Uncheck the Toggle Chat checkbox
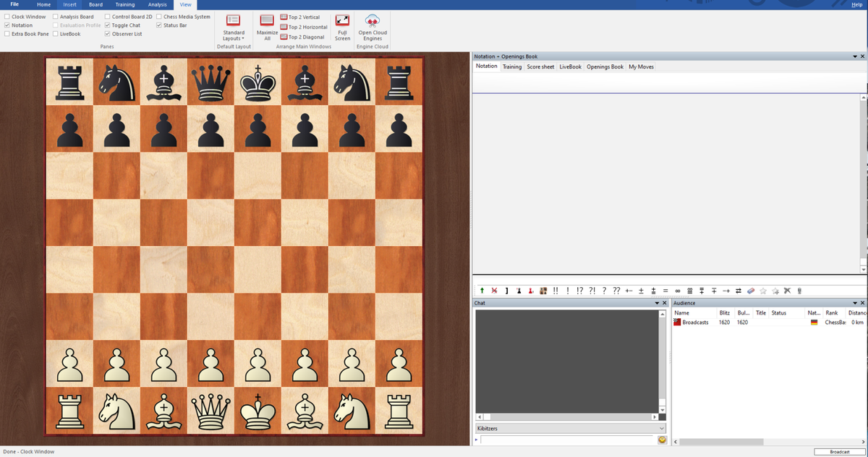The height and width of the screenshot is (457, 868). (x=108, y=25)
